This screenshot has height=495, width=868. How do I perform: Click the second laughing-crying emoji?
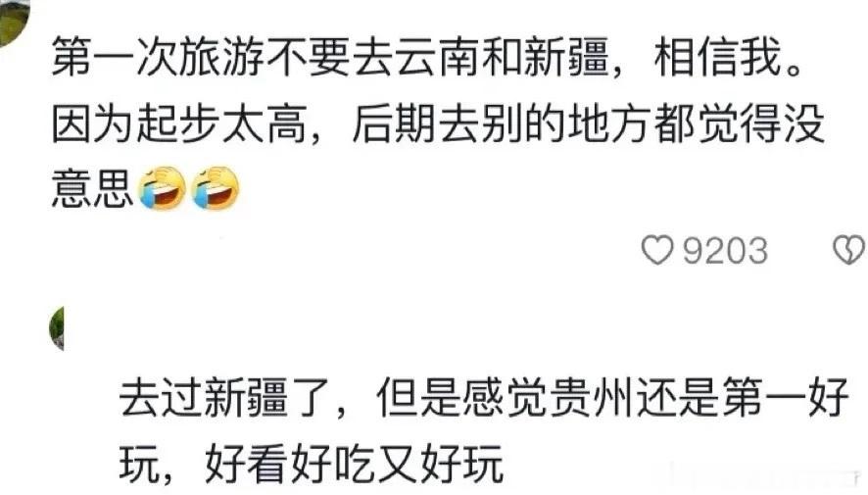coord(216,188)
